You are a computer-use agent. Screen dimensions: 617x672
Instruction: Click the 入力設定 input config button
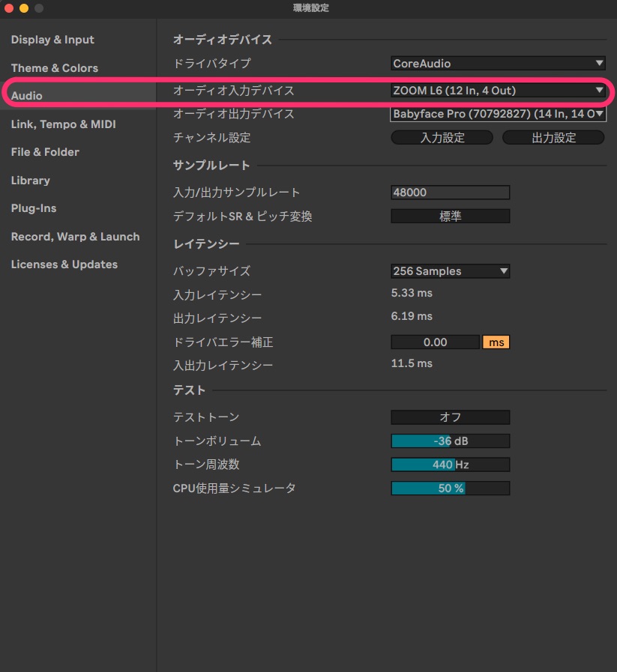[442, 138]
